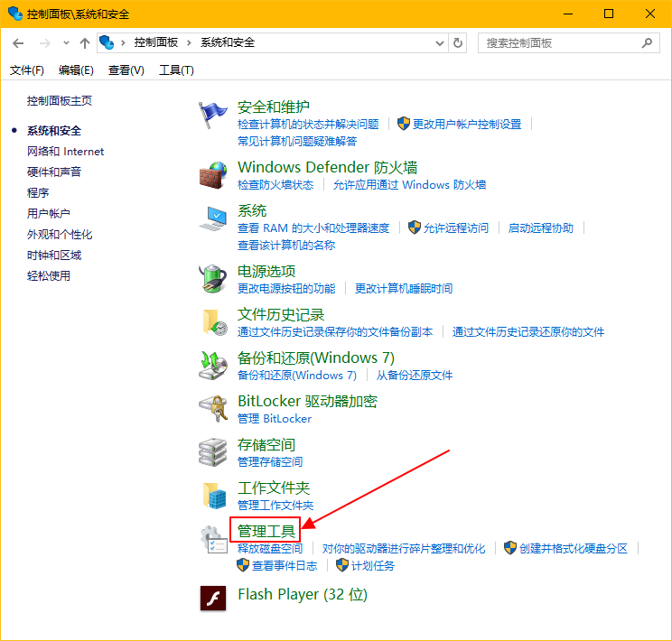Select 外观和个性化 in sidebar
The height and width of the screenshot is (641, 672).
click(60, 235)
